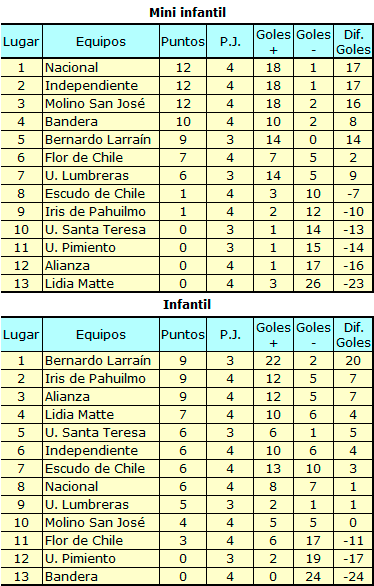Click Molino San José in Mini infantil table
Image resolution: width=374 pixels, height=586 pixels.
(x=95, y=104)
